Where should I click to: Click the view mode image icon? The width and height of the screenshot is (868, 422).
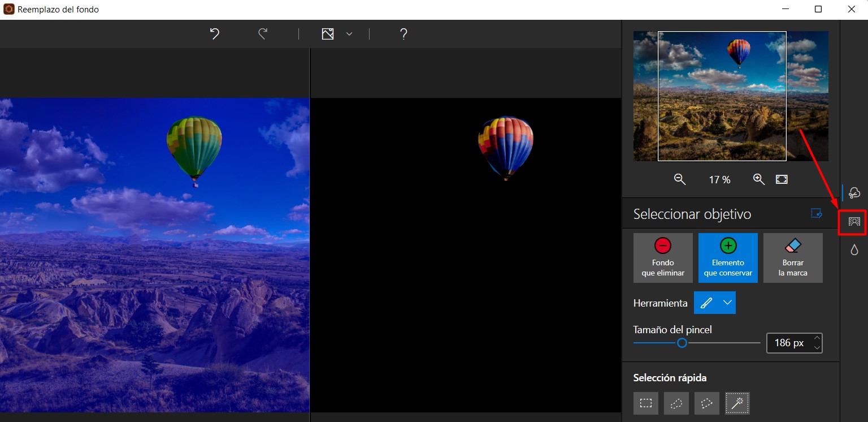[x=328, y=34]
